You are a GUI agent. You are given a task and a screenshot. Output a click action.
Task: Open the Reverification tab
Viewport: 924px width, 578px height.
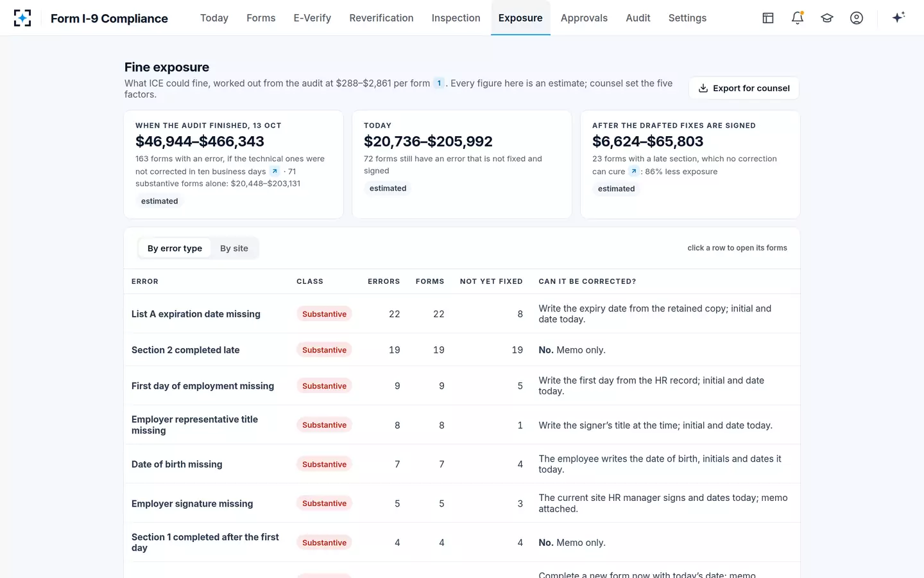click(381, 18)
